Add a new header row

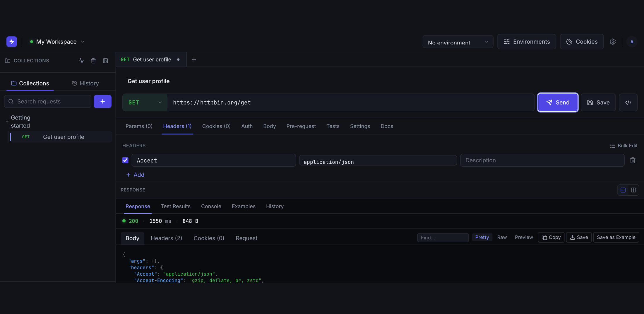[x=135, y=175]
